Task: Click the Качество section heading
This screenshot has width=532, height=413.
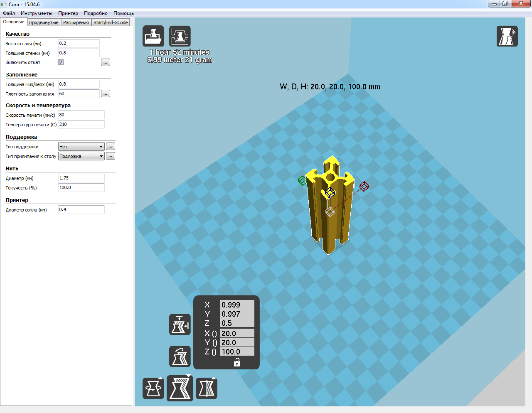Action: (x=17, y=34)
